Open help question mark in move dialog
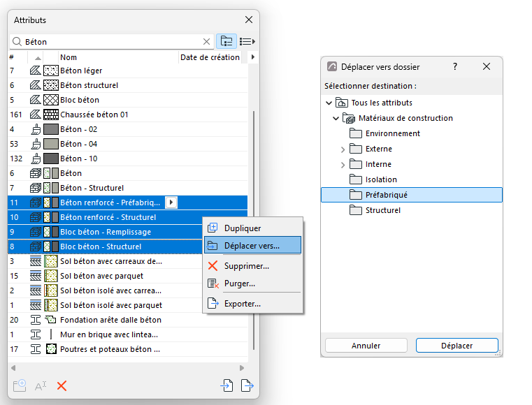Viewport: 532px width, 405px height. [455, 66]
